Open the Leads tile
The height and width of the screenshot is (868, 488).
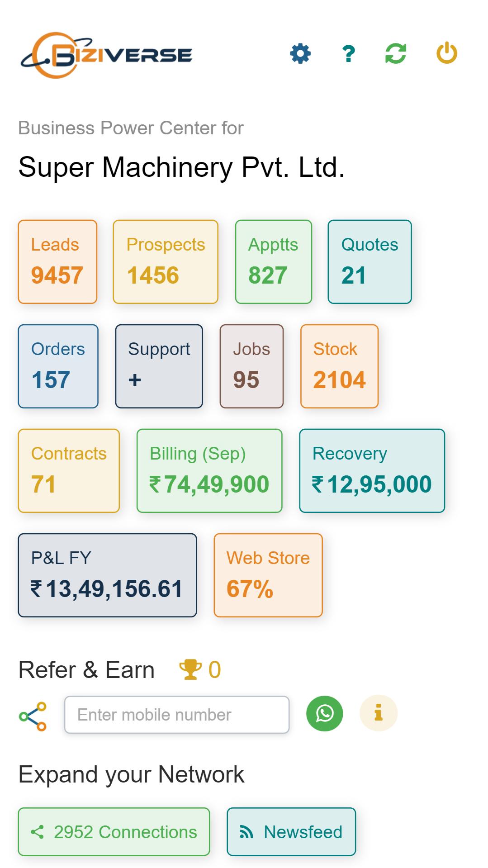57,262
